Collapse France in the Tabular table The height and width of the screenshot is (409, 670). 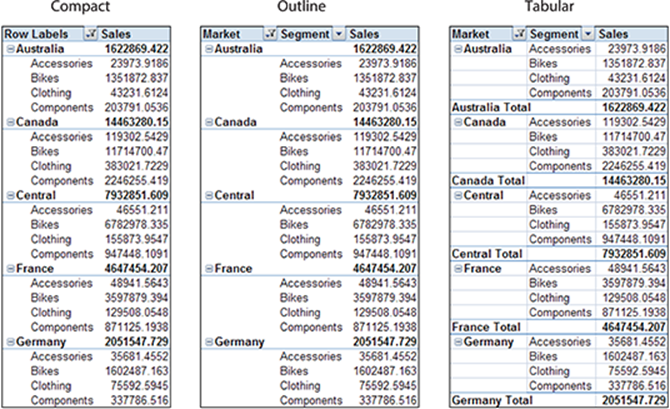(x=458, y=269)
